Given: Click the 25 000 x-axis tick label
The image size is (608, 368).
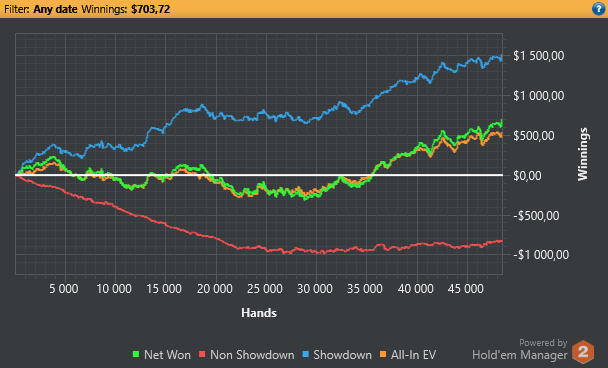Looking at the screenshot, I should [265, 289].
